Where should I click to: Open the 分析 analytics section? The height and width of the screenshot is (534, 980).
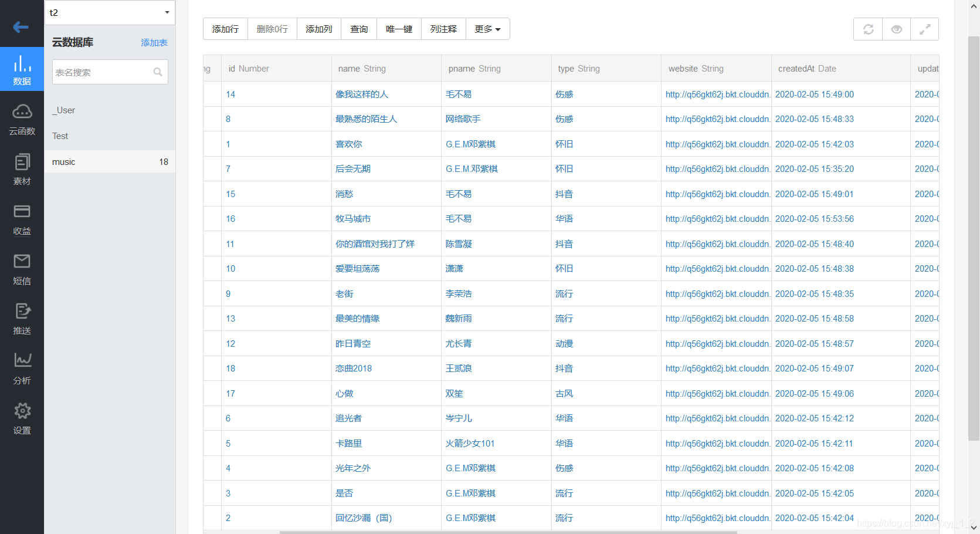(22, 369)
